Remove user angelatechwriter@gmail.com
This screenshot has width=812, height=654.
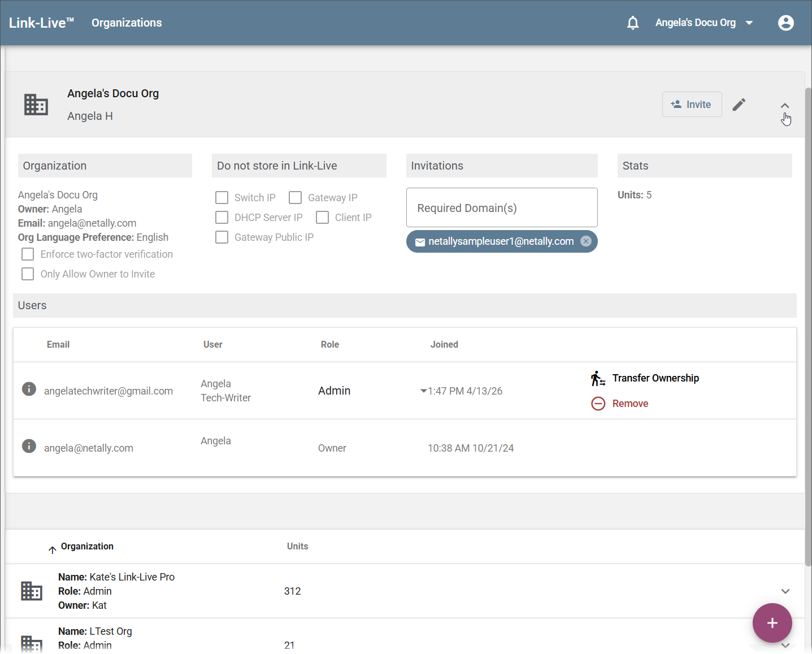tap(630, 404)
